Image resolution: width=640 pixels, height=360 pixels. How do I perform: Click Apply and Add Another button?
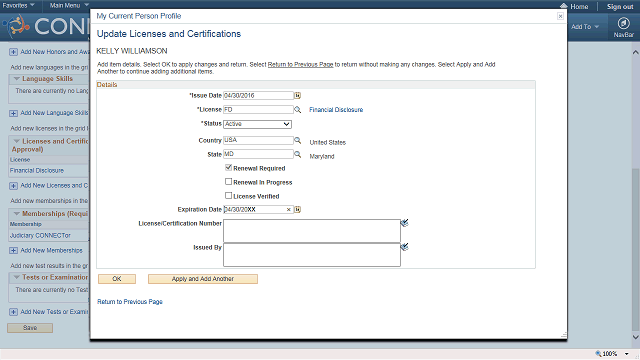(x=203, y=279)
